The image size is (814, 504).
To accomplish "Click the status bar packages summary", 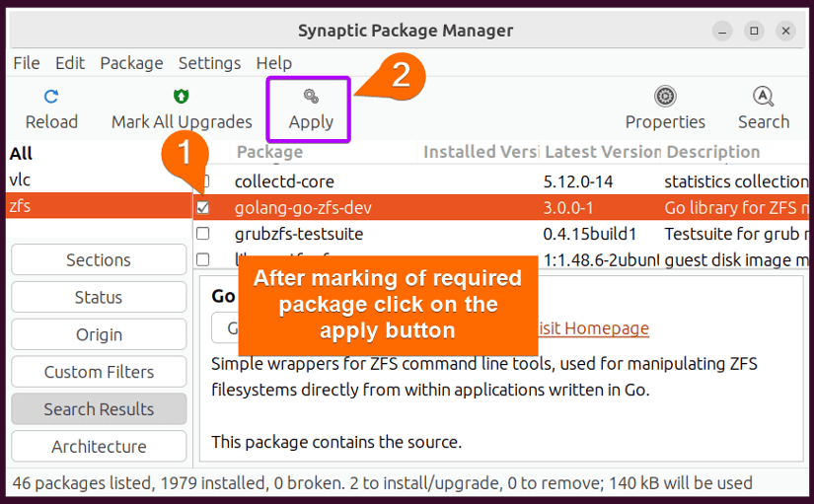I will (382, 483).
